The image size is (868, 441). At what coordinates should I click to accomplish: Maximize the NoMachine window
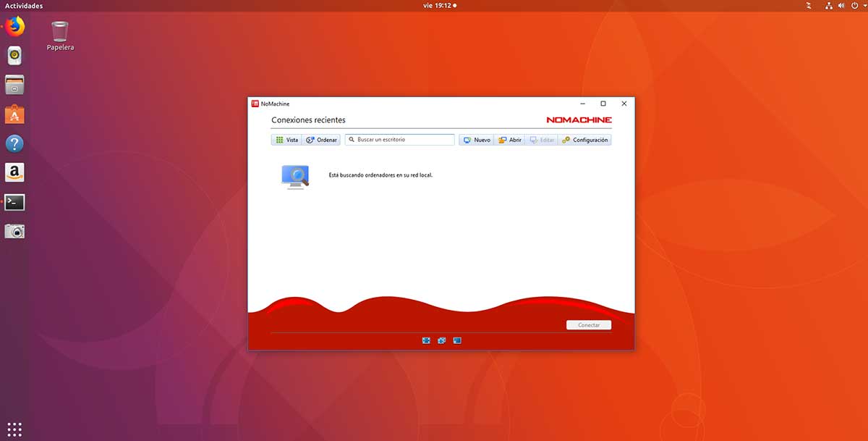pyautogui.click(x=603, y=104)
